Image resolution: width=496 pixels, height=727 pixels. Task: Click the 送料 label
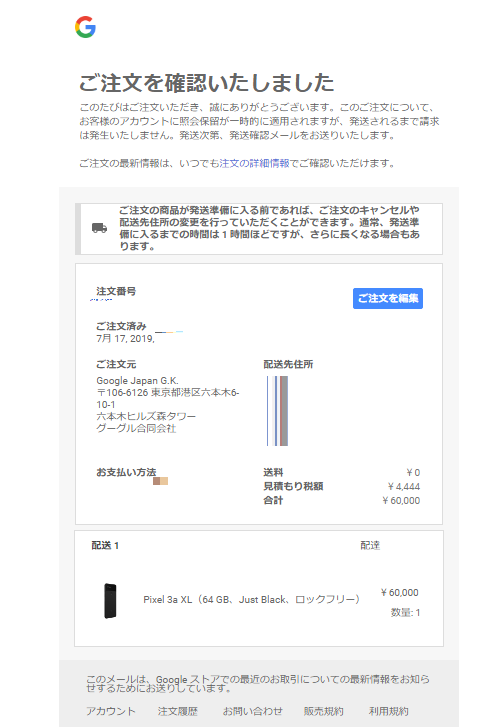[273, 472]
